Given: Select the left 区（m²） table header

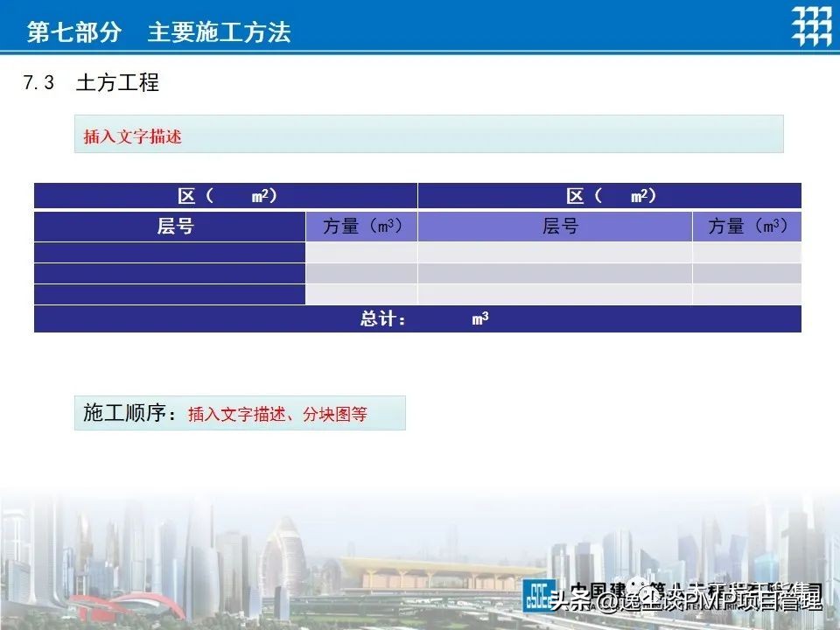Looking at the screenshot, I should (227, 195).
